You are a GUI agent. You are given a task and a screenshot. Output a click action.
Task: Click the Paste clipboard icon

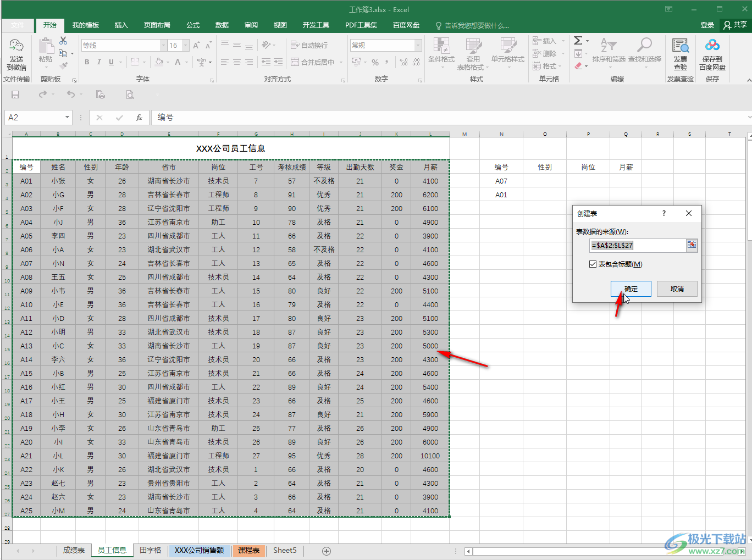[x=46, y=46]
